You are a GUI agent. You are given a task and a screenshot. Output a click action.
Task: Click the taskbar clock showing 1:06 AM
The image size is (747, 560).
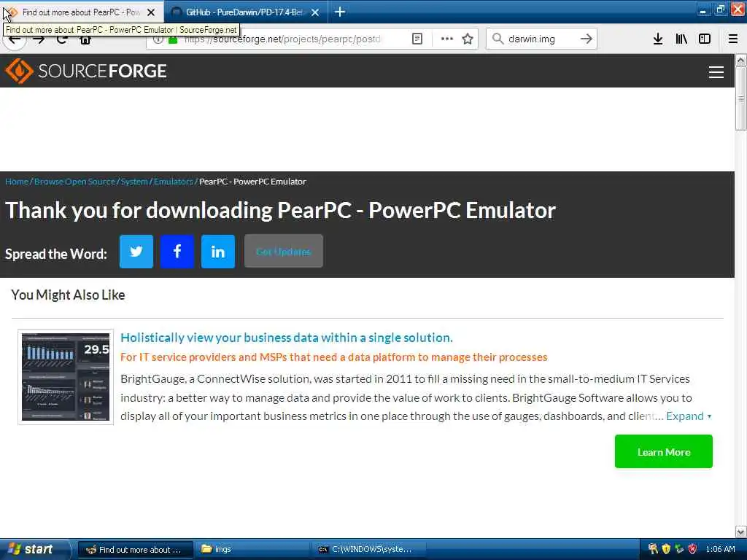pos(720,549)
